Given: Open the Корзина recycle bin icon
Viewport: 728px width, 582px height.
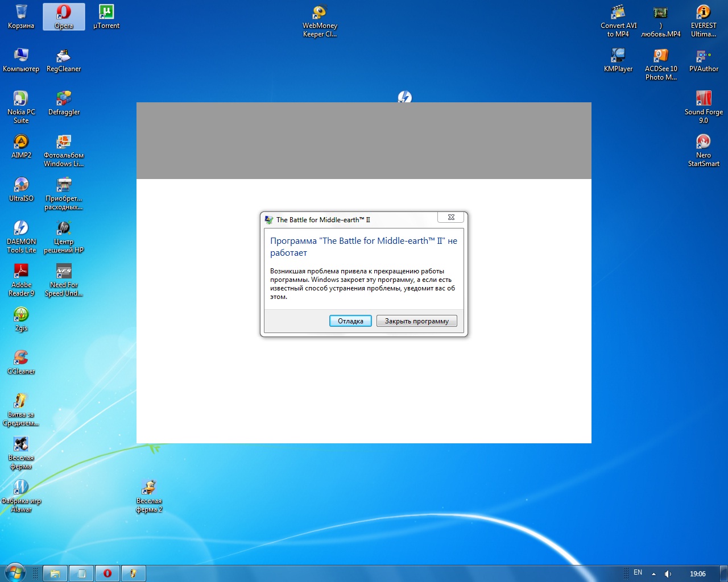Looking at the screenshot, I should [x=21, y=16].
